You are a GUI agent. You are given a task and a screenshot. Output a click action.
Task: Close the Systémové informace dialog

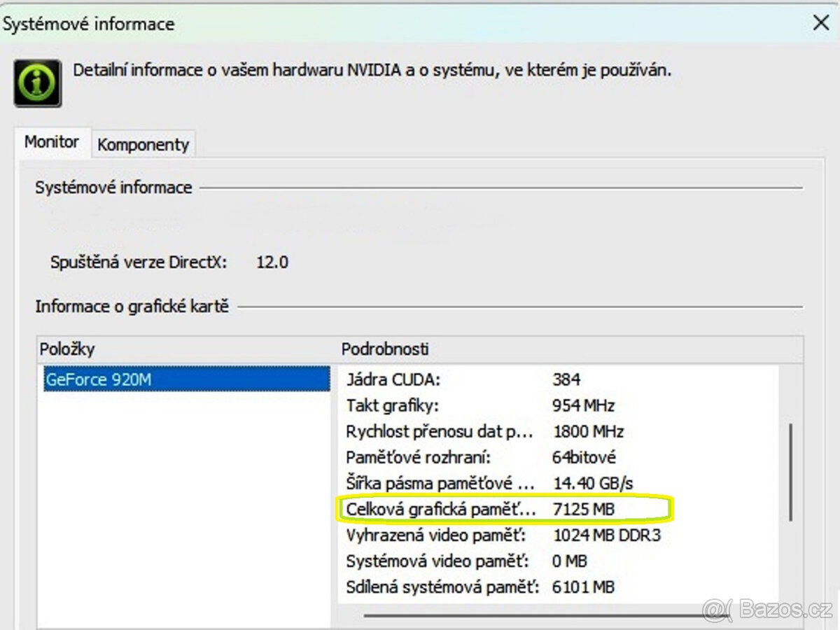tap(820, 22)
